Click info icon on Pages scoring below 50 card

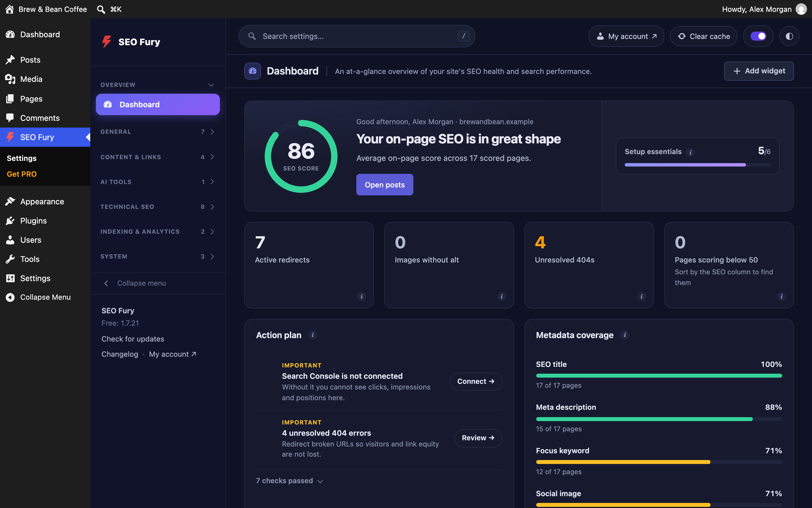[782, 296]
